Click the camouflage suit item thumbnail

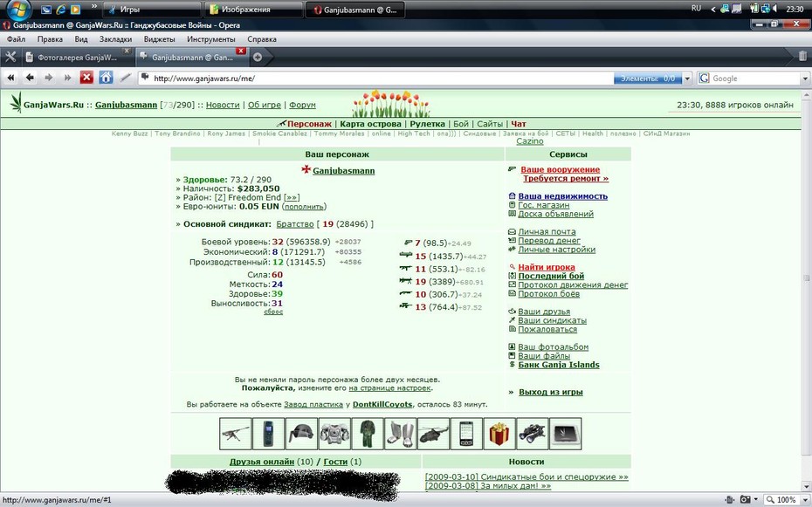(368, 434)
